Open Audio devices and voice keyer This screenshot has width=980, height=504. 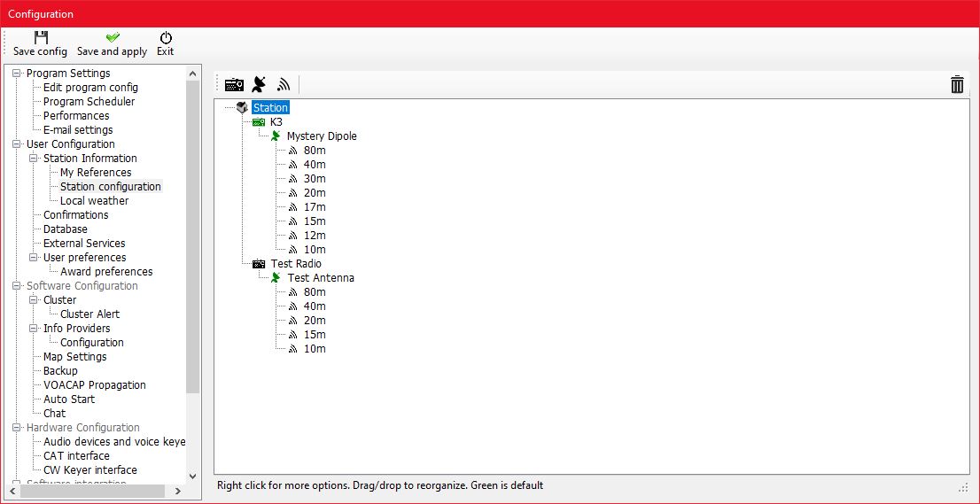pyautogui.click(x=114, y=441)
